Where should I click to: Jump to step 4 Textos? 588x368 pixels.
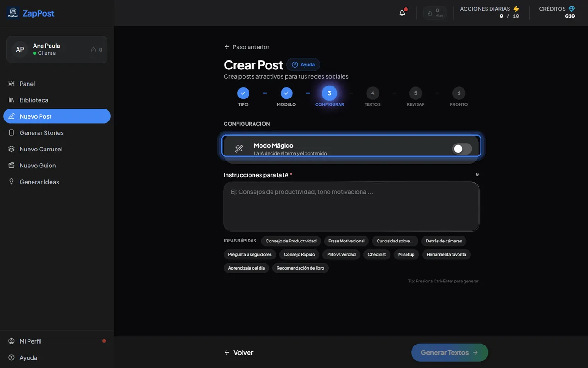coord(373,93)
